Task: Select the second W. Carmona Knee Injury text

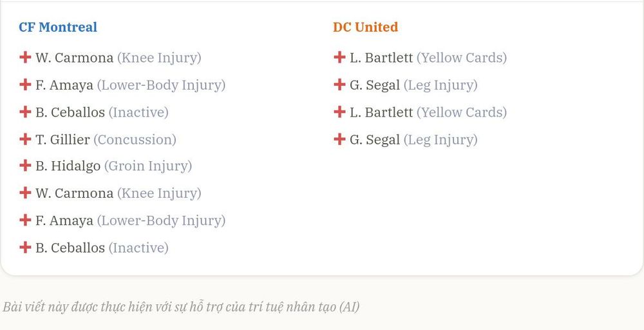Action: (x=159, y=193)
